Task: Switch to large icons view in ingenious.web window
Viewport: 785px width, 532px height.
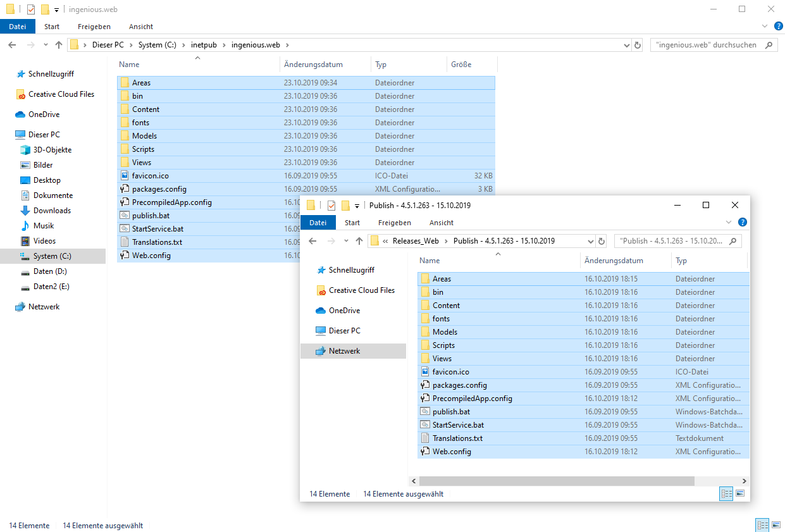Action: (776, 525)
